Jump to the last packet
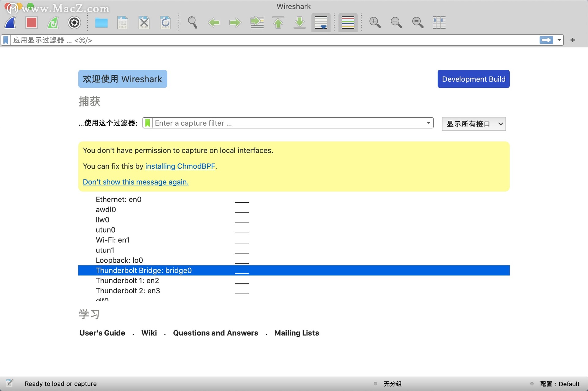Image resolution: width=588 pixels, height=391 pixels. 300,23
